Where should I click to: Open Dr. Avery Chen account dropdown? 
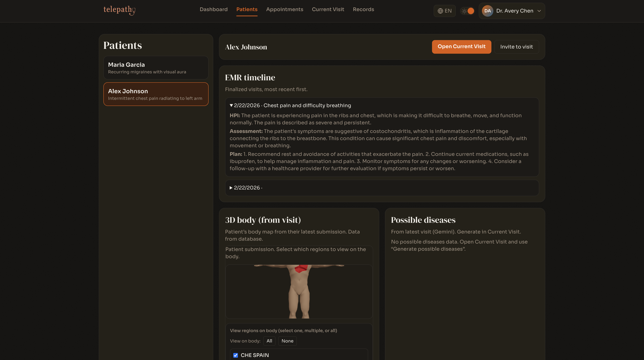click(539, 11)
